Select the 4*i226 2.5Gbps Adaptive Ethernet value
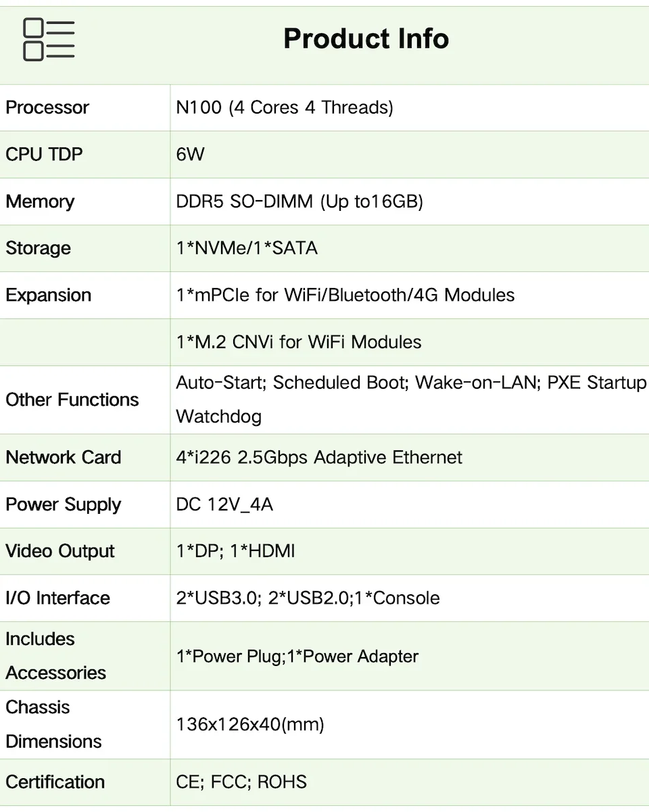This screenshot has height=812, width=649. point(319,457)
